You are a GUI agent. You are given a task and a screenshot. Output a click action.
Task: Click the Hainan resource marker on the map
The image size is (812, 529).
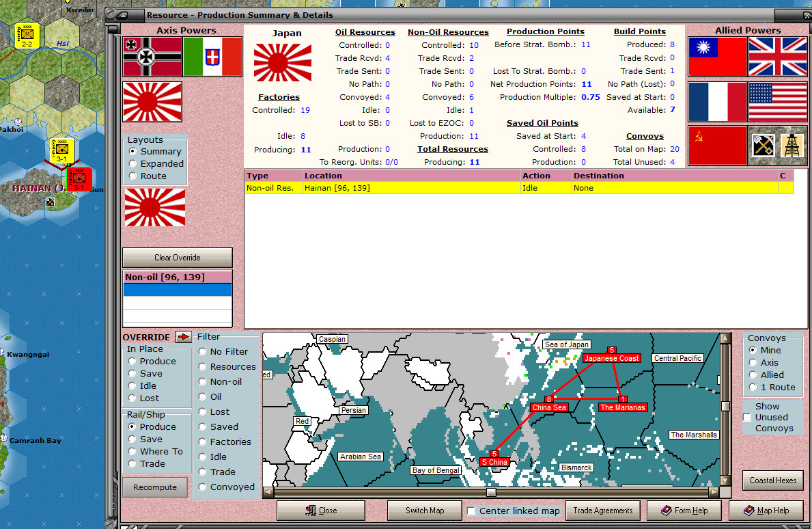pos(50,202)
